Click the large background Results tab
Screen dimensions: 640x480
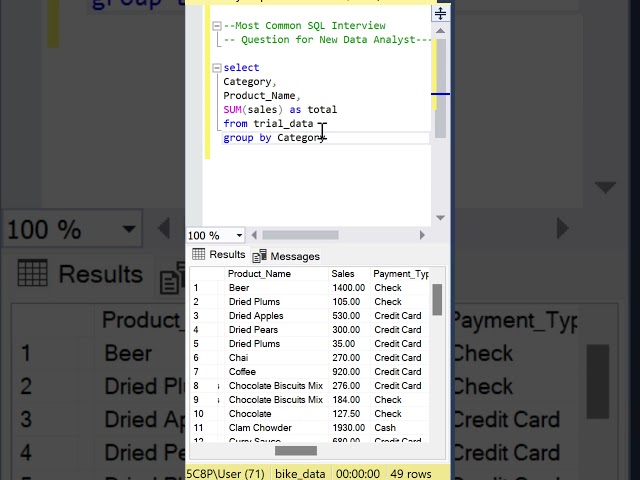82,273
